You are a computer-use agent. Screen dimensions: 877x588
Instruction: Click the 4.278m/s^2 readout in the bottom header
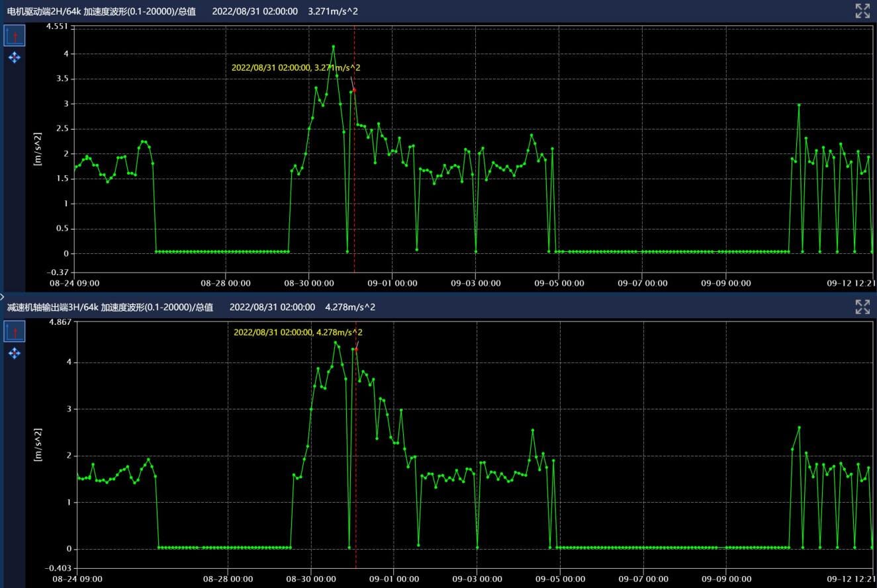pos(350,307)
